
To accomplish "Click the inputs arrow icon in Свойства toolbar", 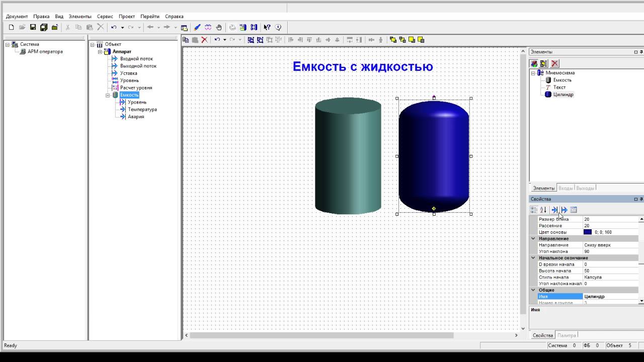I will click(554, 210).
